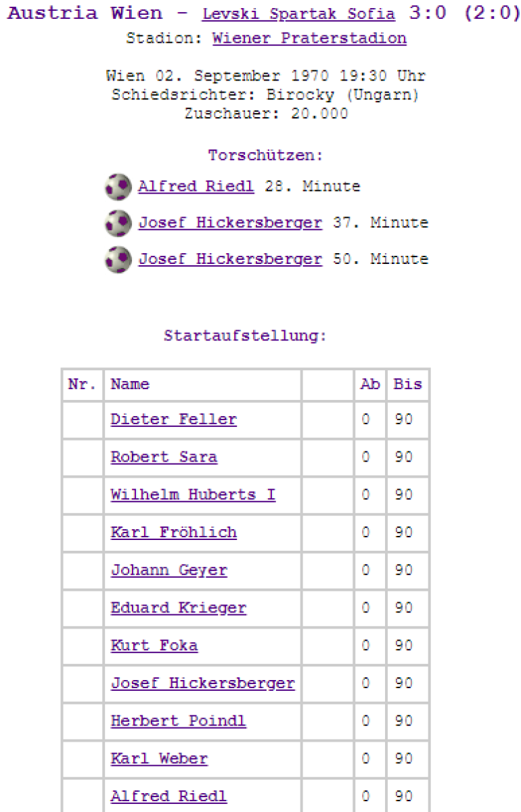Screen dimensions: 521x812
Task: Open Johann Geyer player page
Action: [168, 570]
